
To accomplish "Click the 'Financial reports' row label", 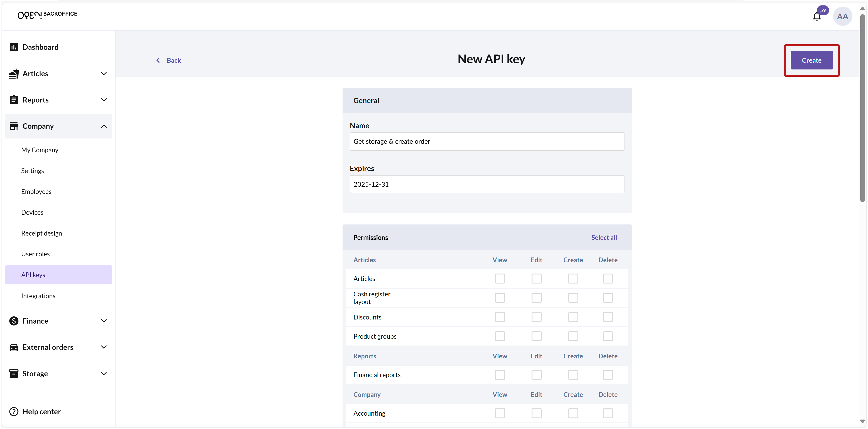I will 377,375.
